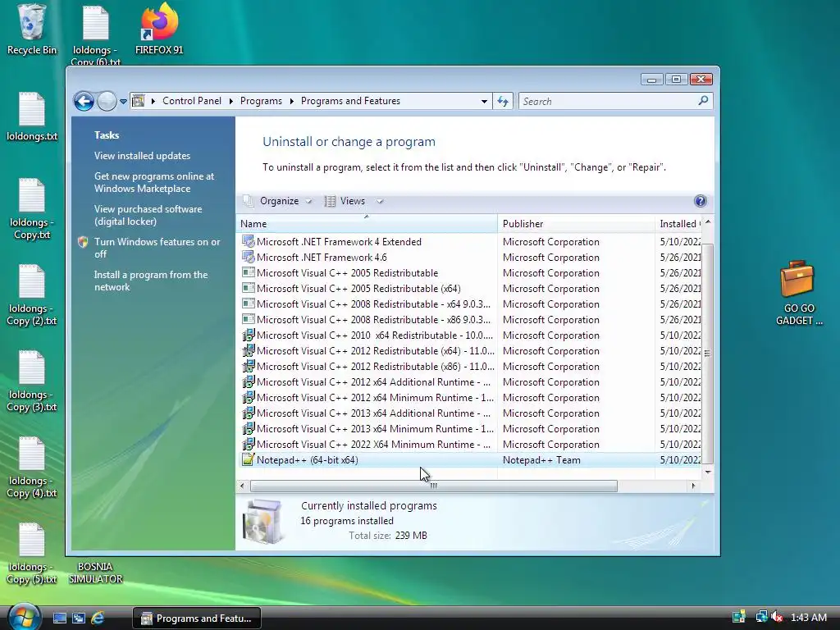840x630 pixels.
Task: Click the Refresh button beside address bar
Action: (503, 101)
